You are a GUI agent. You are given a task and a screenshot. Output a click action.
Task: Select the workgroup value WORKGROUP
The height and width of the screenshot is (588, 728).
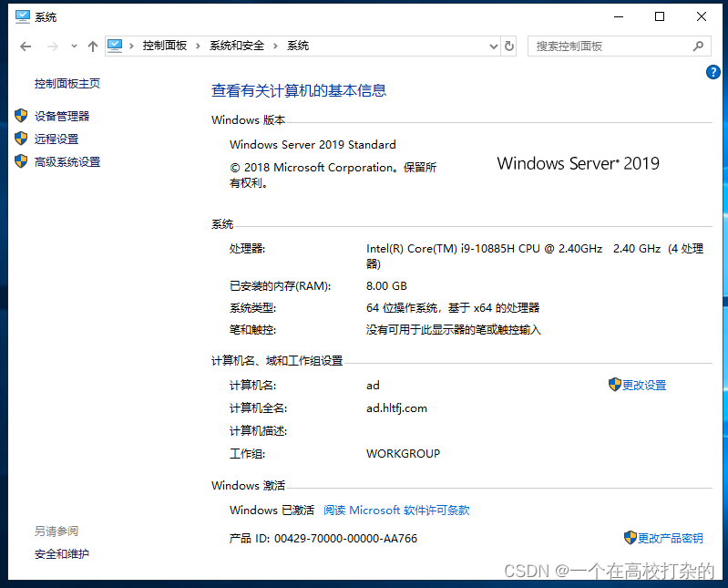(403, 453)
